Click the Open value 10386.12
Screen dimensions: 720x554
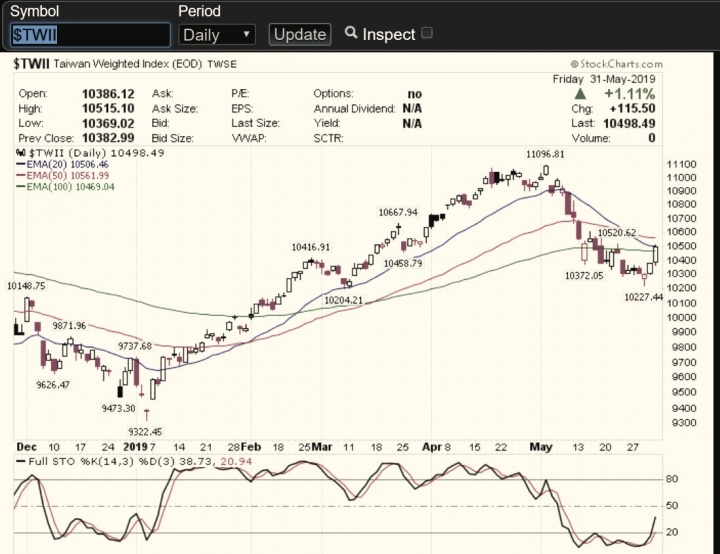coord(108,94)
